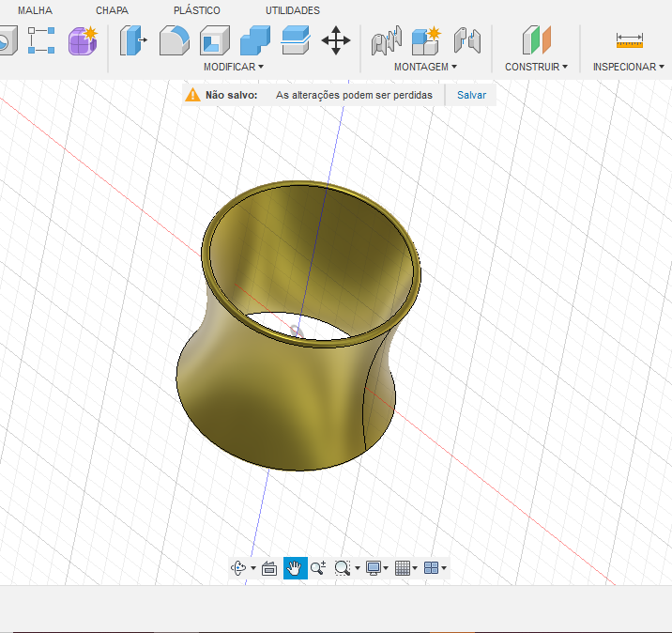The image size is (672, 633).
Task: Select the Offset Face icon
Action: (296, 40)
